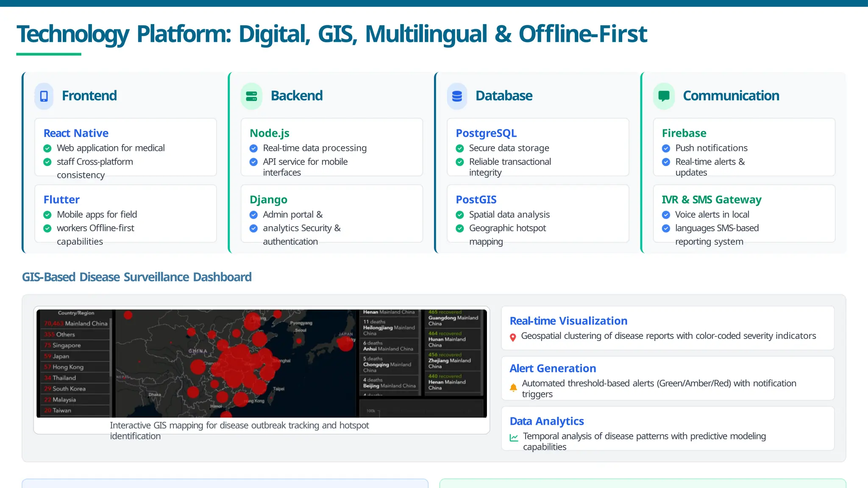Image resolution: width=868 pixels, height=488 pixels.
Task: Click the 'Database' column title
Action: 504,96
